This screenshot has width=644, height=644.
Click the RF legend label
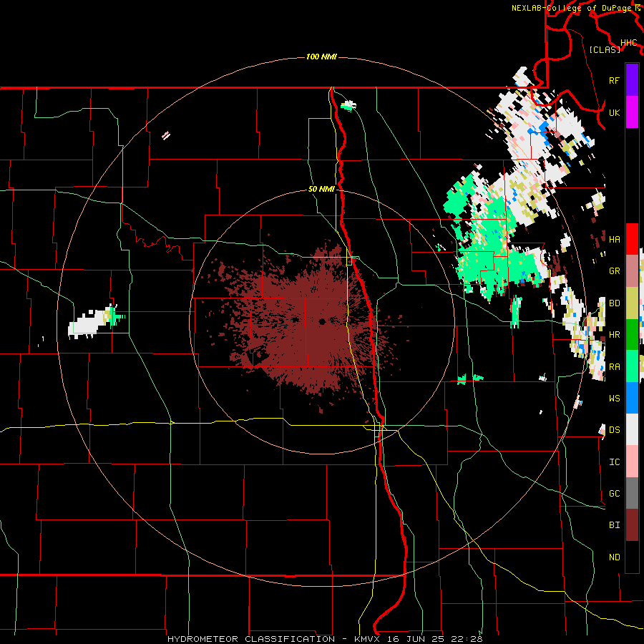tap(614, 80)
